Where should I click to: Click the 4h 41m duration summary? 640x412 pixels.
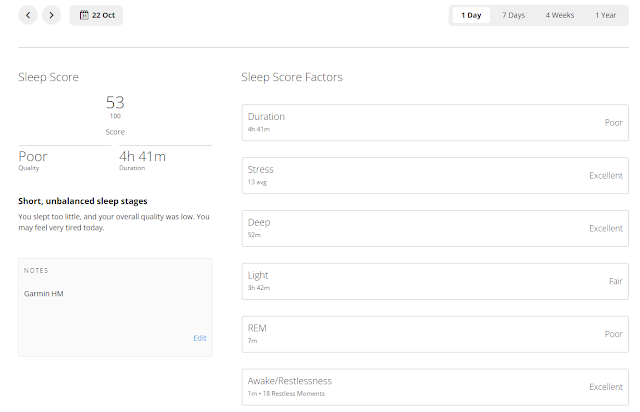pos(142,156)
